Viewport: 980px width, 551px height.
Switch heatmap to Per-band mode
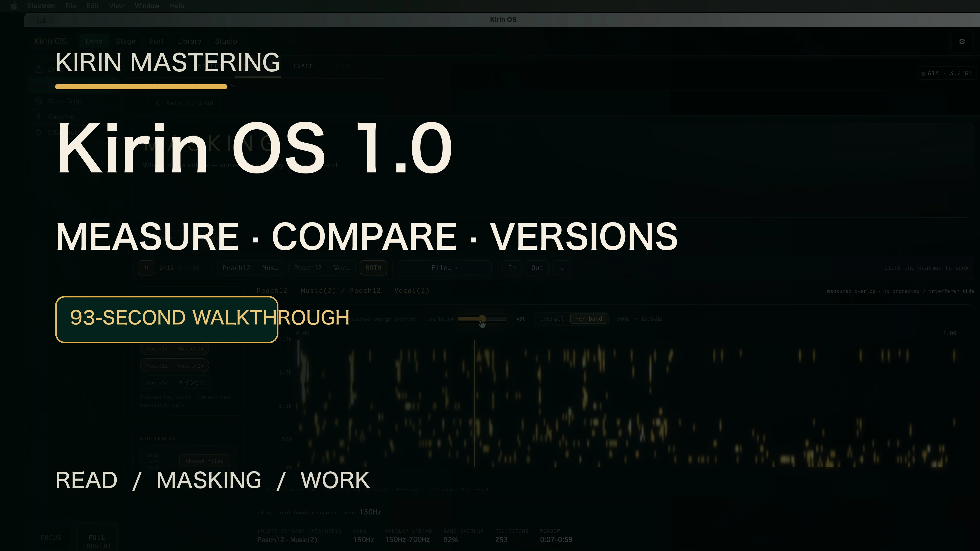(589, 319)
